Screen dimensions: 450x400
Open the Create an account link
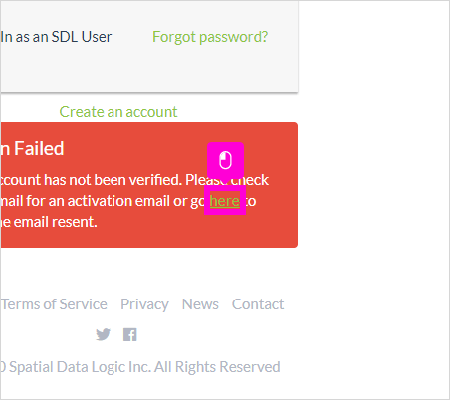pos(118,112)
